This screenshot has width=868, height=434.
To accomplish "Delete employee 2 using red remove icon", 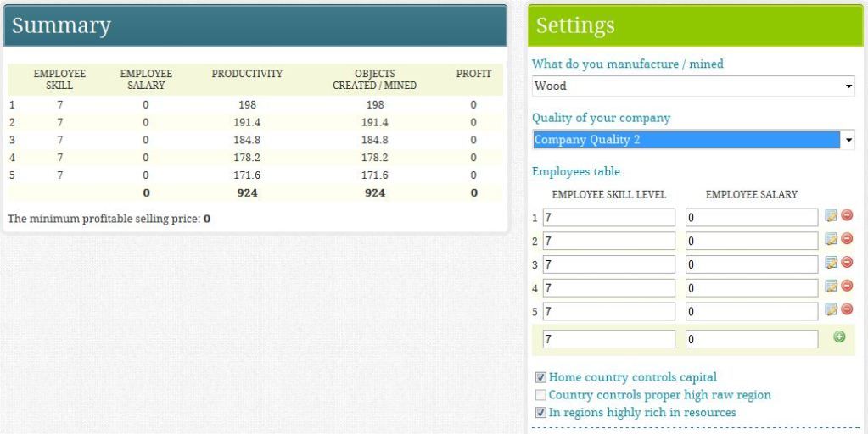I will [846, 240].
